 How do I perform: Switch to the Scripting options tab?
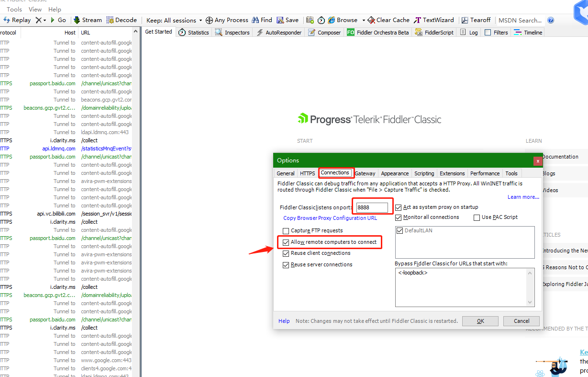click(424, 173)
